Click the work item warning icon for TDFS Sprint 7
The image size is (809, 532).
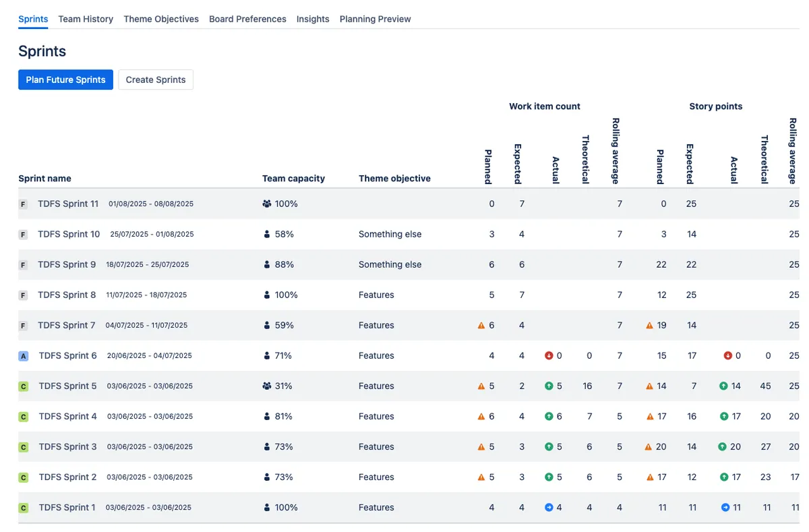pyautogui.click(x=481, y=325)
